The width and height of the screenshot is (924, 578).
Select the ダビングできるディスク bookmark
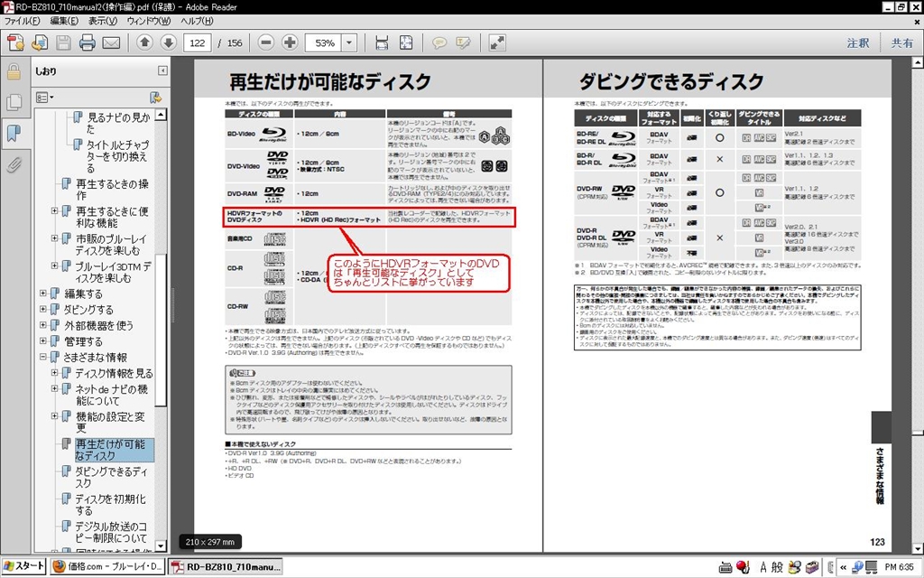pos(108,478)
